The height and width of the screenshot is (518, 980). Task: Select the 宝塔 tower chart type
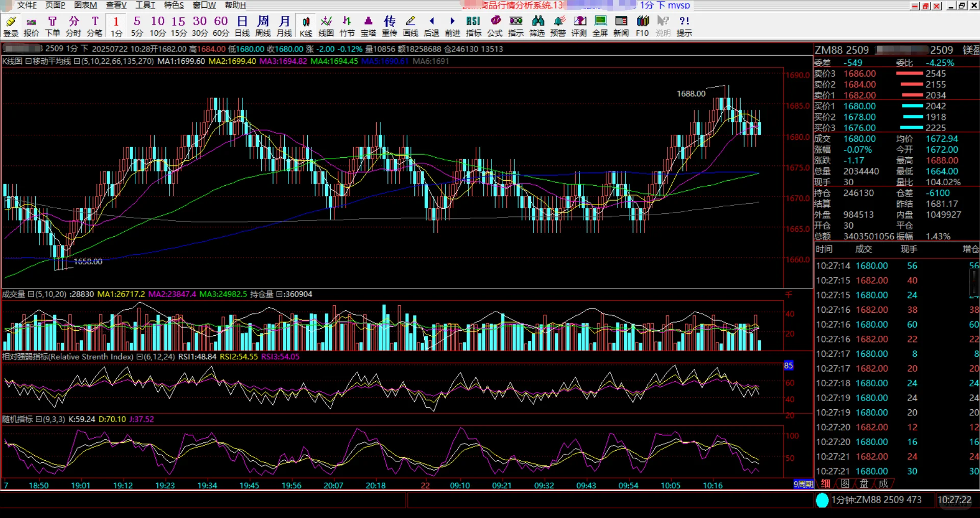369,26
